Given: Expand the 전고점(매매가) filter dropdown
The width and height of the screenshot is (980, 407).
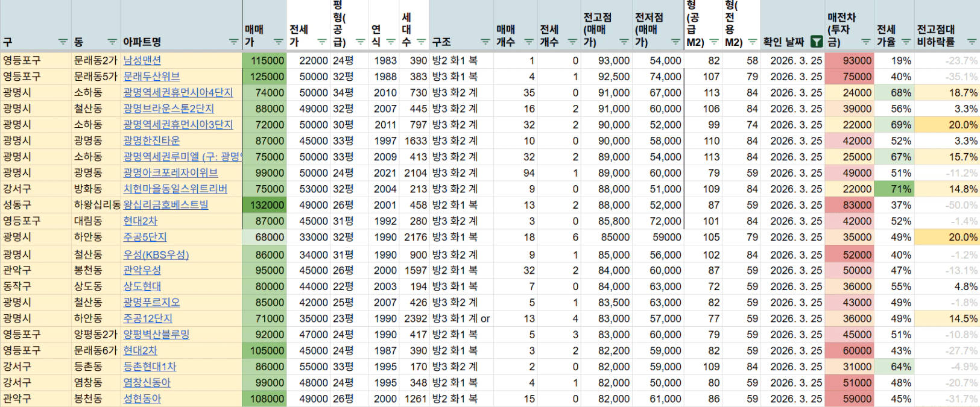Looking at the screenshot, I should point(624,42).
